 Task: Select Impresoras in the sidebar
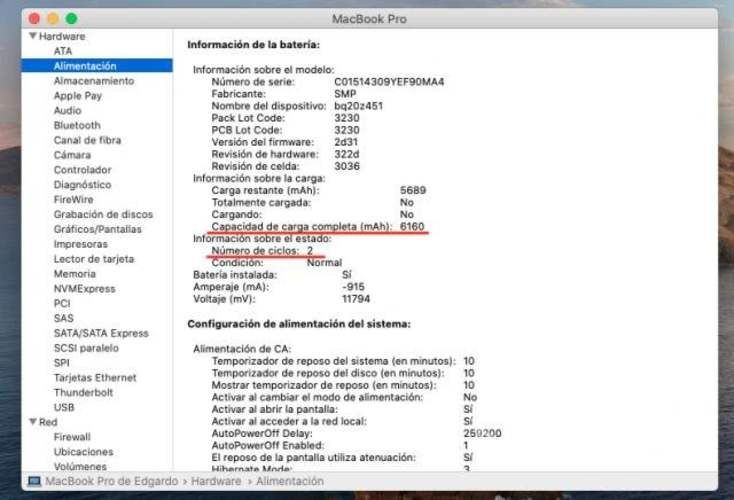[x=81, y=244]
